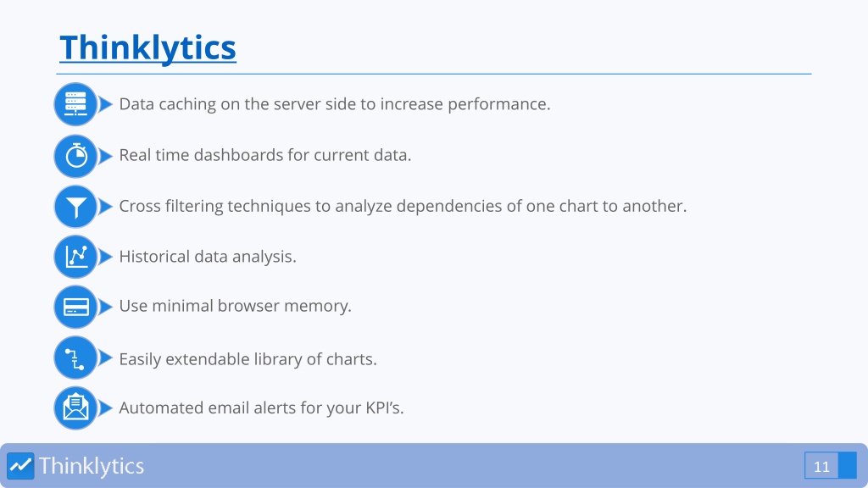Select the extendable library branch icon
Image resolution: width=868 pixels, height=488 pixels.
[x=75, y=358]
